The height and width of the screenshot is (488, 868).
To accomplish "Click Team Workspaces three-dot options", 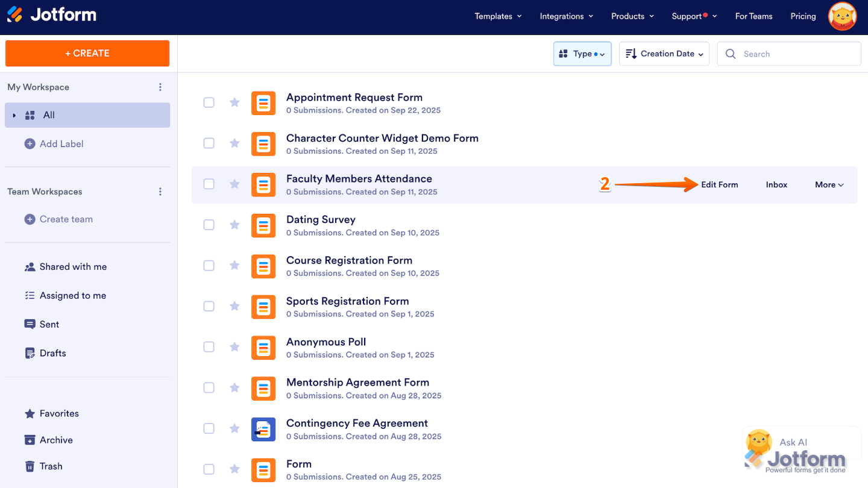I will [x=160, y=192].
